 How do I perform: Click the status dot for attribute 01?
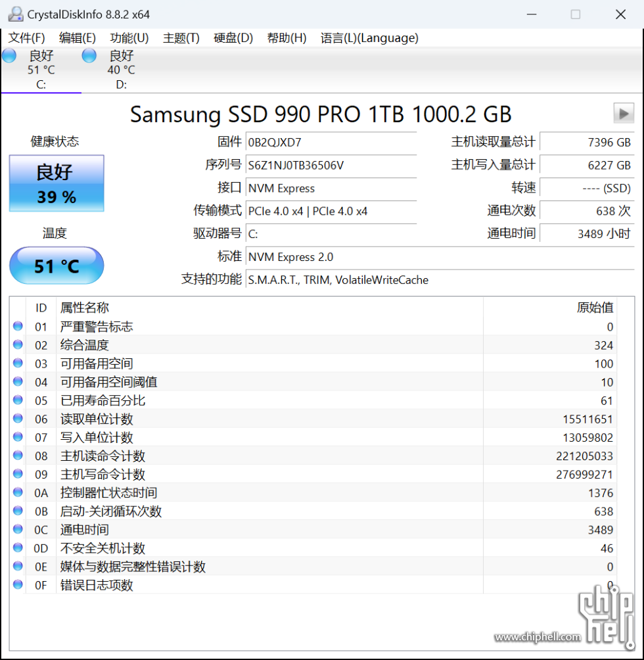pos(18,326)
